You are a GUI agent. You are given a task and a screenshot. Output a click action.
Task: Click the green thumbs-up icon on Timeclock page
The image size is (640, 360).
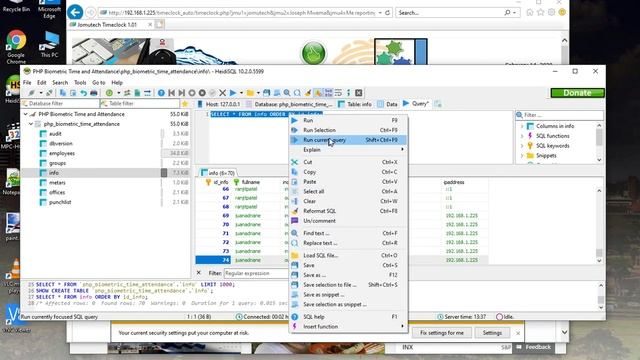pyautogui.click(x=313, y=53)
